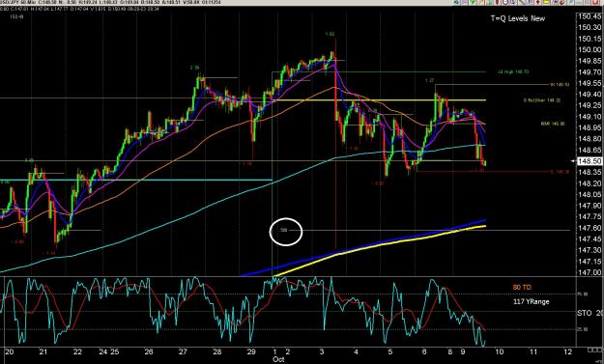Click the 148.20 price axis label
The width and height of the screenshot is (604, 364).
590,183
